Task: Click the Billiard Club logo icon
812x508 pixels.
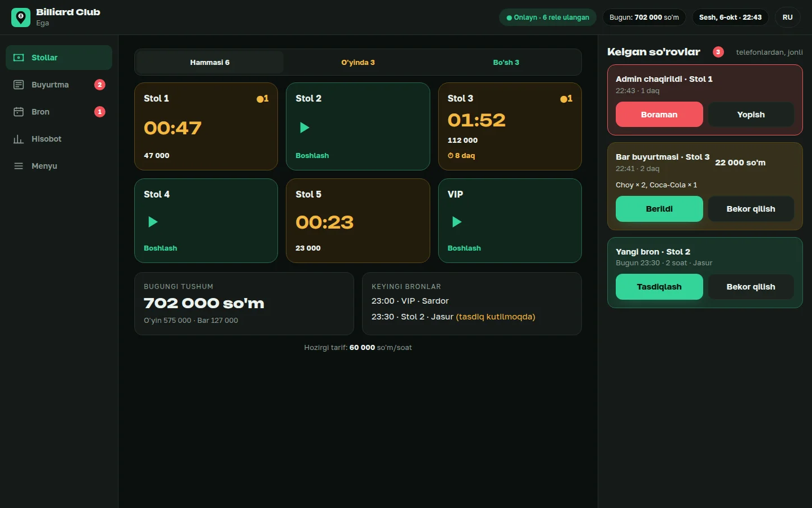Action: (x=21, y=17)
